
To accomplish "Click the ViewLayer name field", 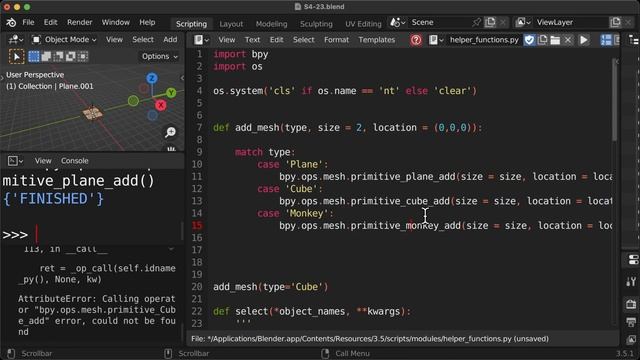I will tap(571, 22).
